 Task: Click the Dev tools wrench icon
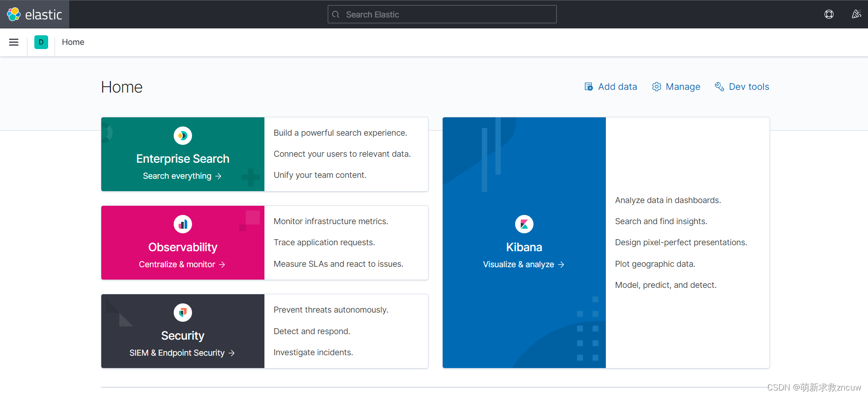click(720, 87)
